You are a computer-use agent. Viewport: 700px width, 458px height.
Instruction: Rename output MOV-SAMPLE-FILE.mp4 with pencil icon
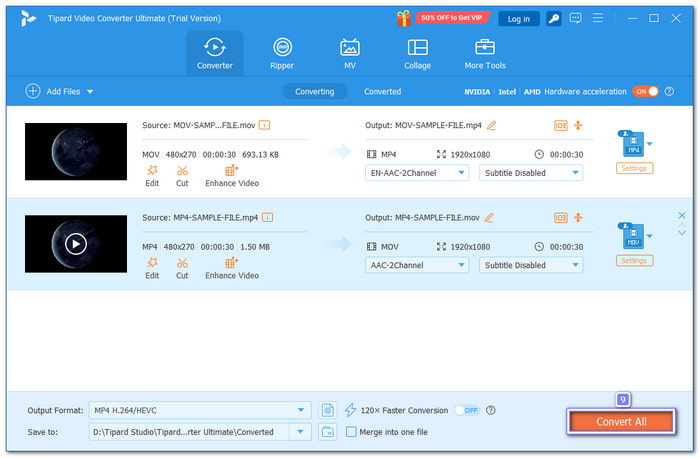[x=491, y=125]
